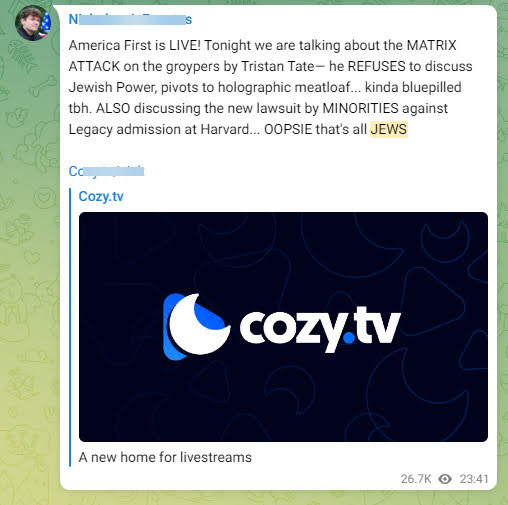This screenshot has width=508, height=505.
Task: Click the blue dot in cozy.tv logo
Action: [349, 338]
